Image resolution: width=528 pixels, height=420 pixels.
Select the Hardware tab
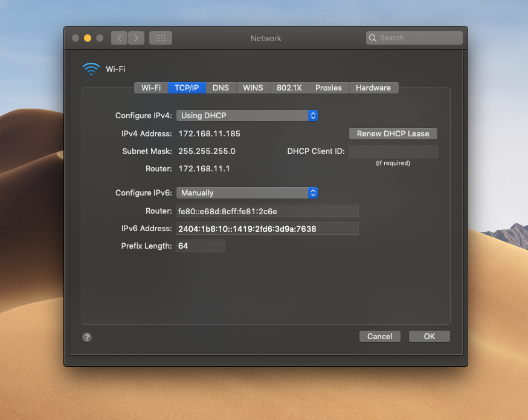[x=373, y=87]
